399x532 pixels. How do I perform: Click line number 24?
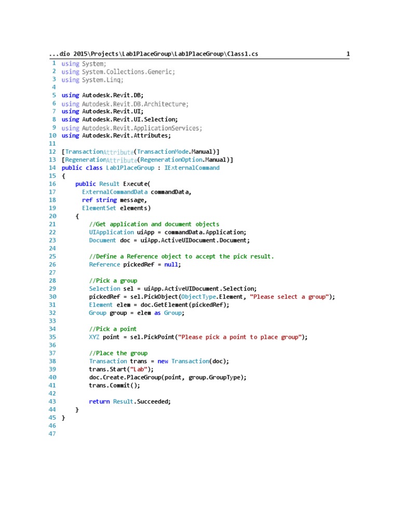tap(52, 248)
